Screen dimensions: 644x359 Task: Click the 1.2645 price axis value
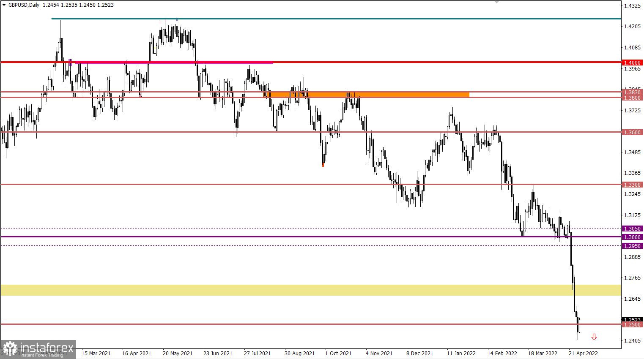pyautogui.click(x=632, y=299)
